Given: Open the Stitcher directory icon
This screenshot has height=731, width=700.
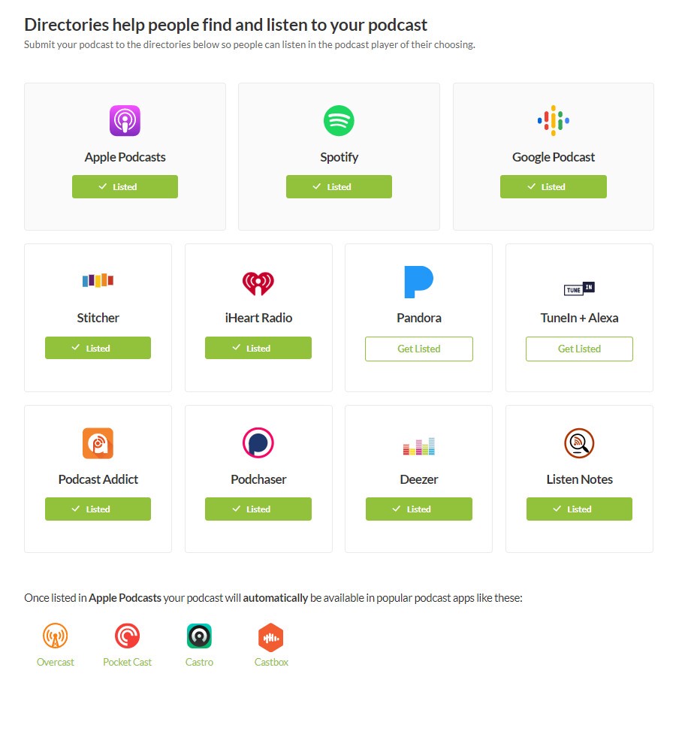Looking at the screenshot, I should pos(98,280).
